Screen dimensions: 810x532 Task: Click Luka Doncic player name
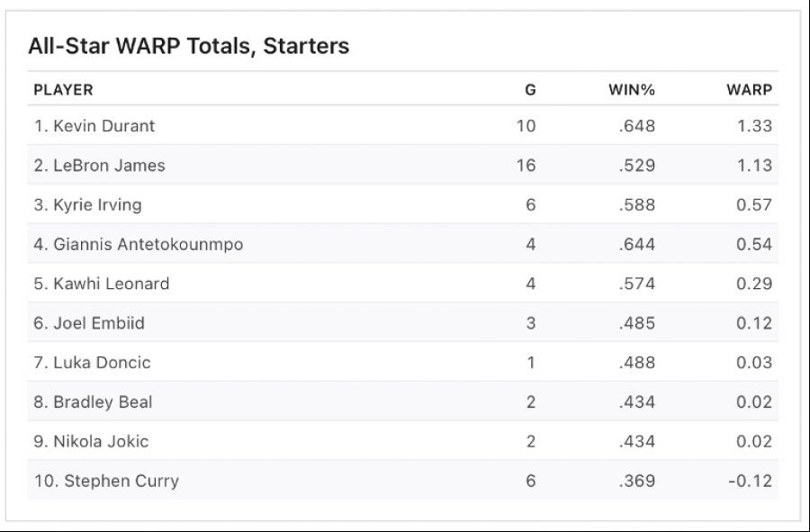[92, 363]
